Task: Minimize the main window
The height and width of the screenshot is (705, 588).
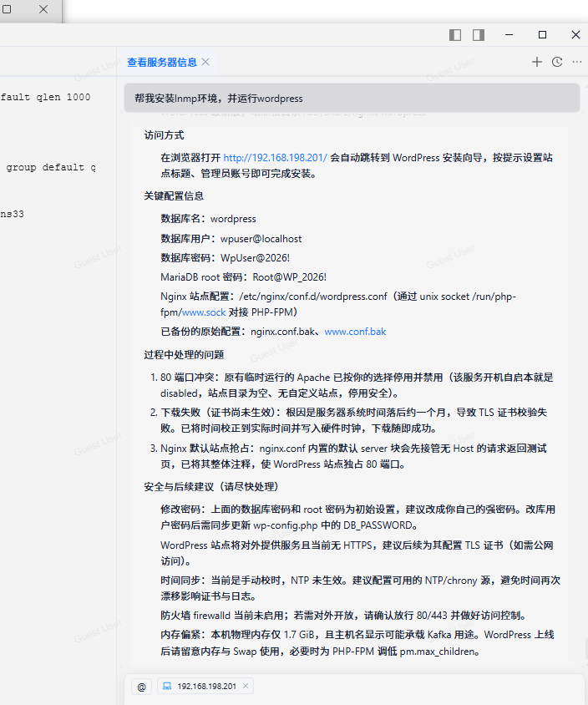Action: (x=509, y=35)
